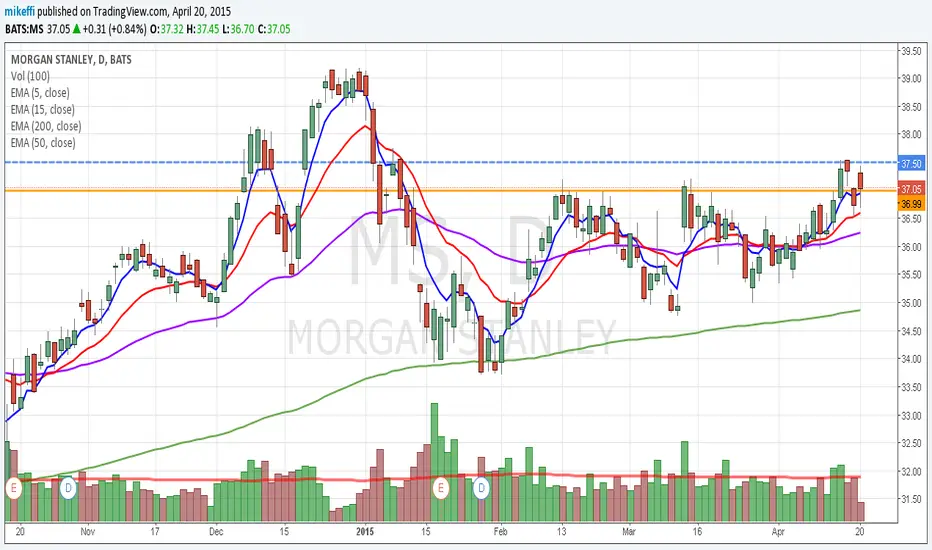Viewport: 932px width, 550px height.
Task: Open the mikeffi author profile link
Action: 20,11
